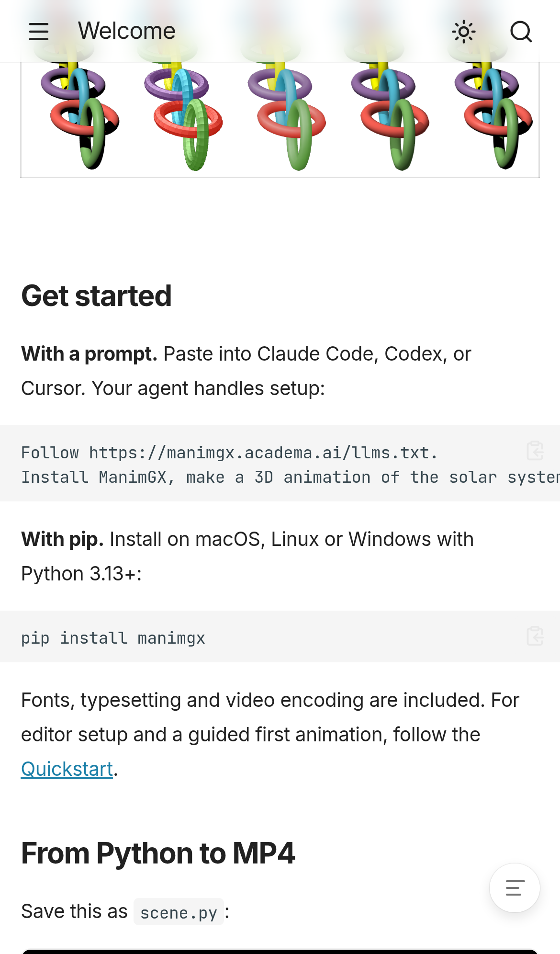Copy the llms.txt prompt code block
The width and height of the screenshot is (560, 954).
coord(535,451)
